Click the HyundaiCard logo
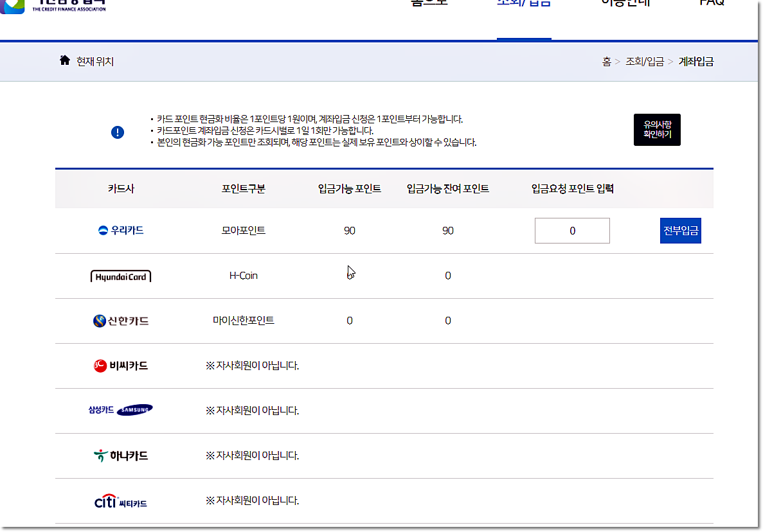This screenshot has width=763, height=532. tap(121, 276)
